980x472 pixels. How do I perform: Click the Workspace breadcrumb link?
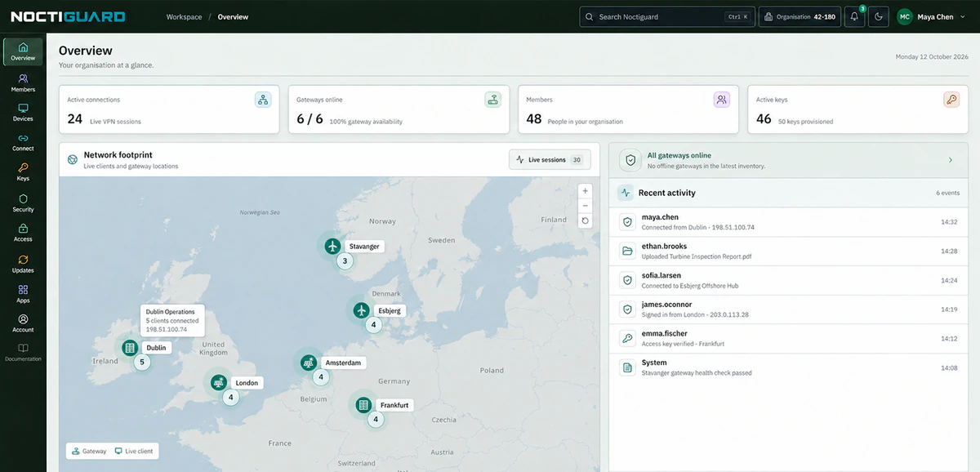(184, 16)
